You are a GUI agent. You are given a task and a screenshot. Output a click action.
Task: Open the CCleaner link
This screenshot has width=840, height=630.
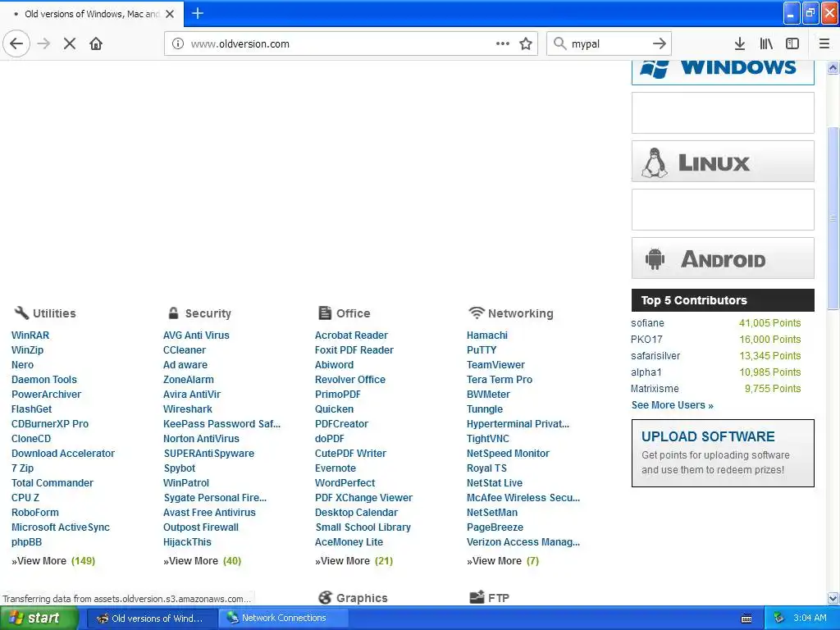click(x=185, y=349)
